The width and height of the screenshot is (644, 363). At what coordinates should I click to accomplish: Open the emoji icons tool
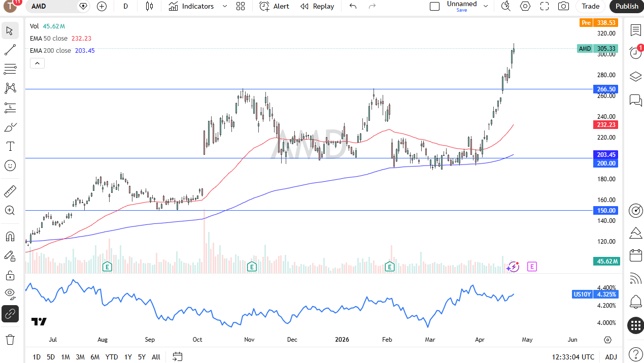(10, 166)
